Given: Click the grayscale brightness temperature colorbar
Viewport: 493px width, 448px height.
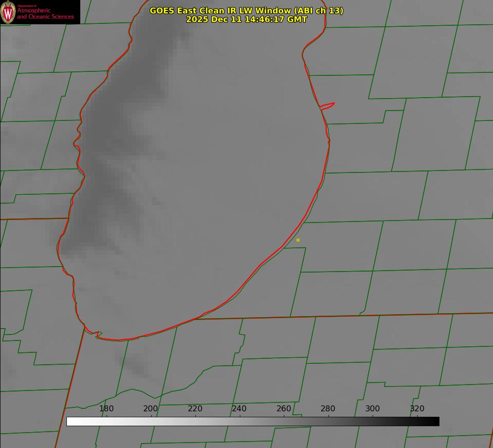Looking at the screenshot, I should [253, 422].
